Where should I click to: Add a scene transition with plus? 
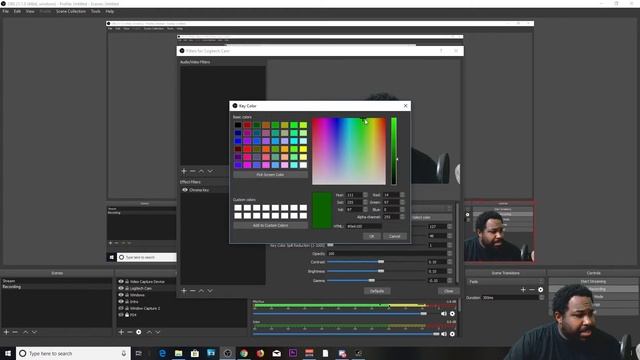click(523, 289)
